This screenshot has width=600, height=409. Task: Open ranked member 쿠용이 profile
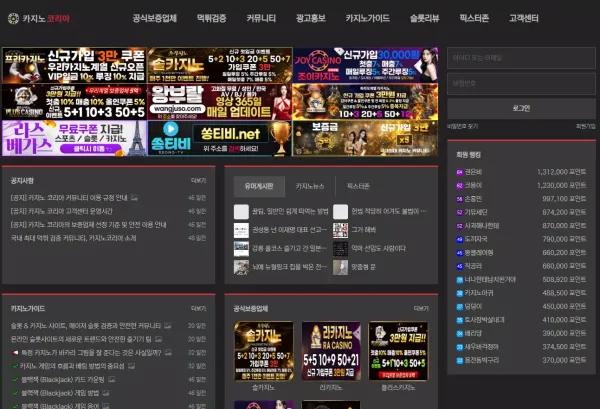[x=473, y=186]
